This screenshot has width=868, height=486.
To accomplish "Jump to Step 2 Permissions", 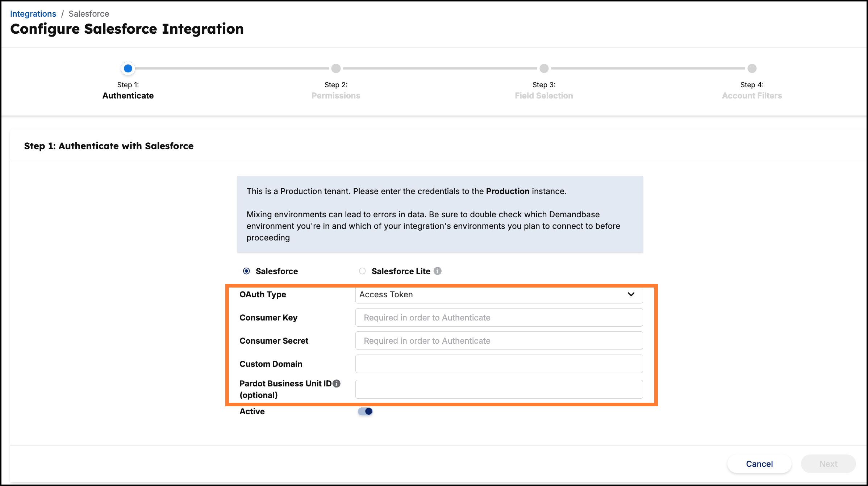I will click(336, 68).
